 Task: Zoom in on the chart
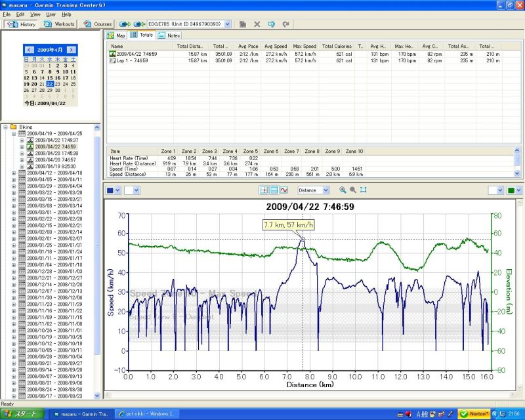pos(343,190)
